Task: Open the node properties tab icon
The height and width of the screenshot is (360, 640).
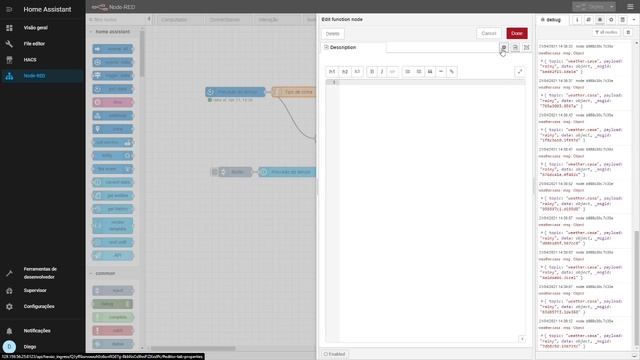Action: pyautogui.click(x=504, y=47)
